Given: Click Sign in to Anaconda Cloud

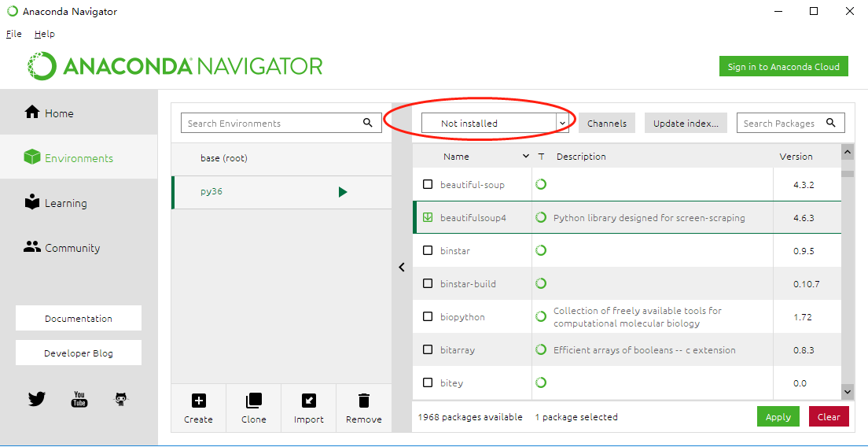Looking at the screenshot, I should click(783, 66).
